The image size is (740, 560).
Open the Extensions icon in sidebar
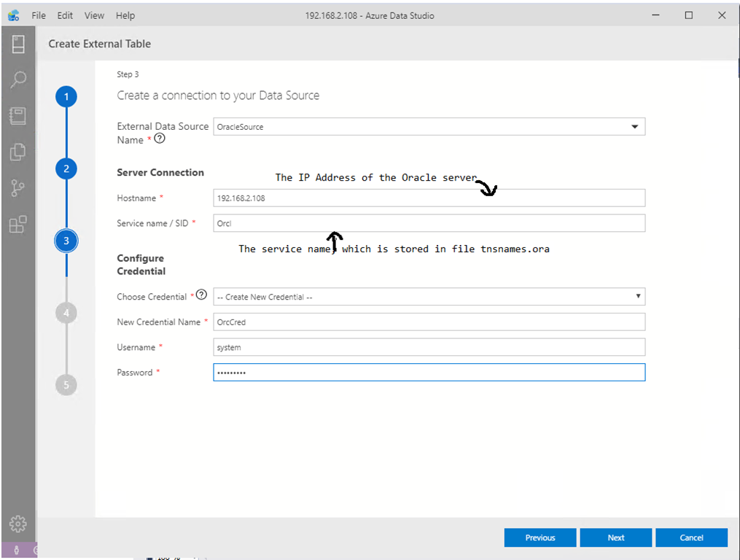[18, 225]
